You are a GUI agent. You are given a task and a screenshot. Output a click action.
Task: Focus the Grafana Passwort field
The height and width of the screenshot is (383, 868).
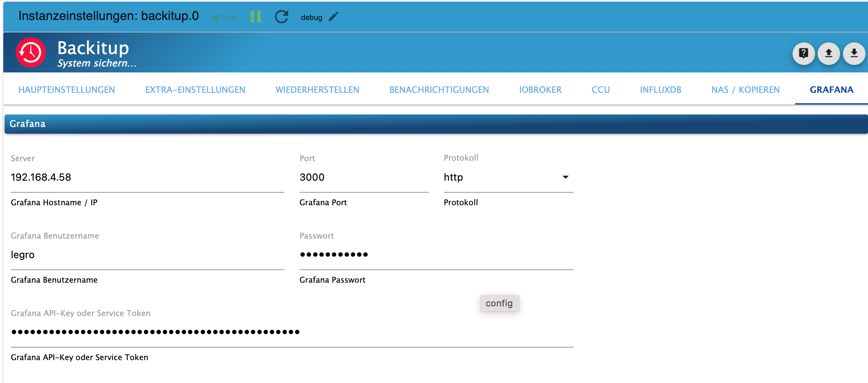click(436, 255)
